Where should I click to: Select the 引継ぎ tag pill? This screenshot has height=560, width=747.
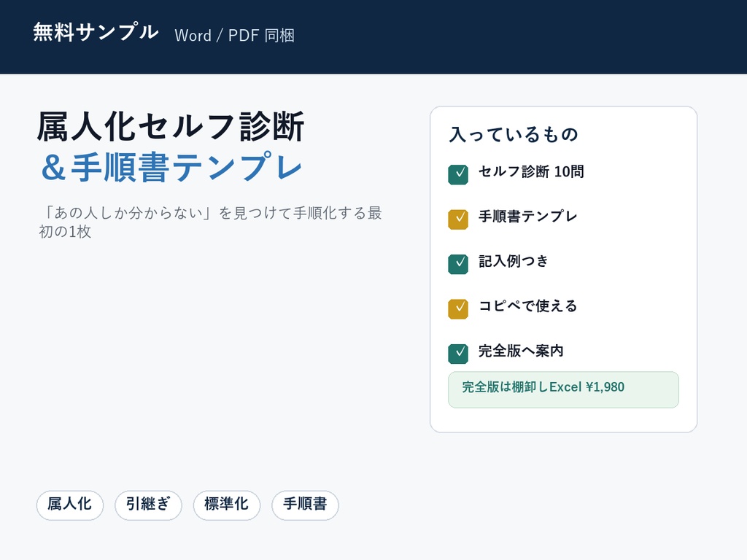pos(148,505)
